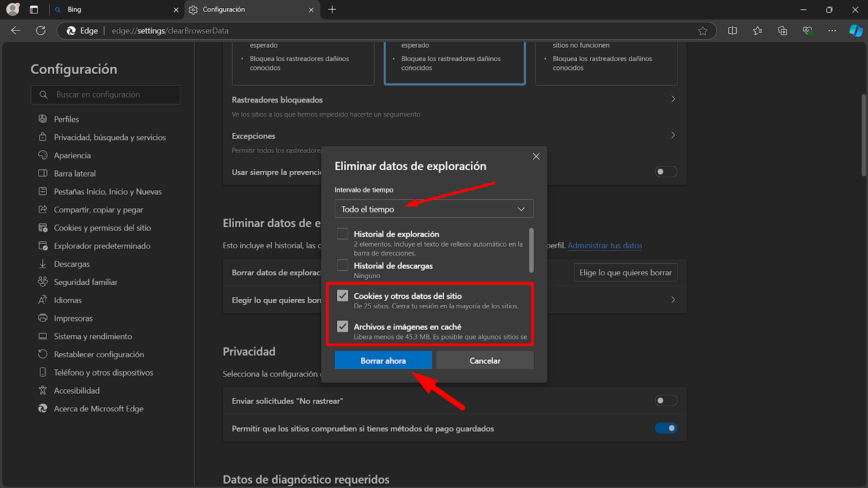Viewport: 868px width, 488px height.
Task: Click the dialog's checkbox list scrollbar
Action: [x=531, y=250]
